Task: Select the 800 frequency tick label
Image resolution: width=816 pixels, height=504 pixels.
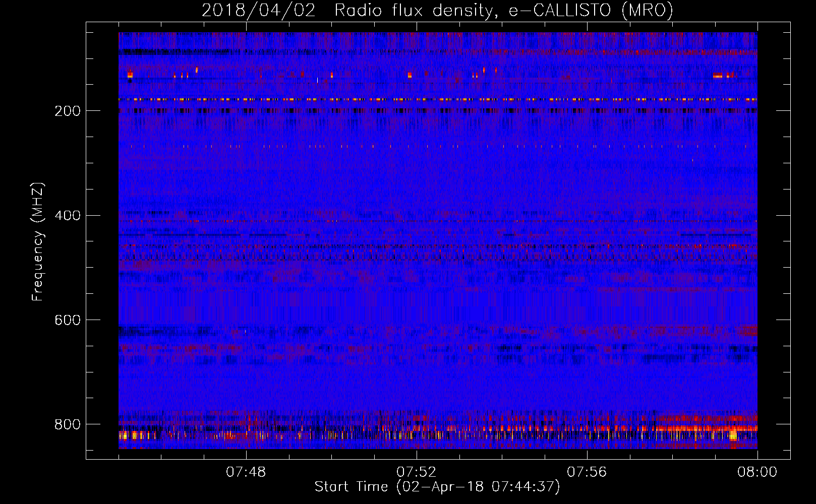Action: [x=68, y=424]
